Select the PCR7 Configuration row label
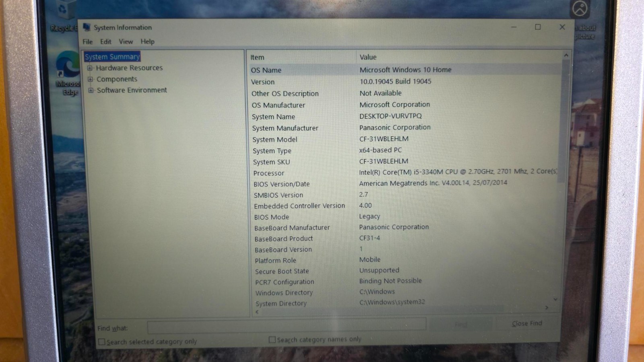 pos(285,282)
